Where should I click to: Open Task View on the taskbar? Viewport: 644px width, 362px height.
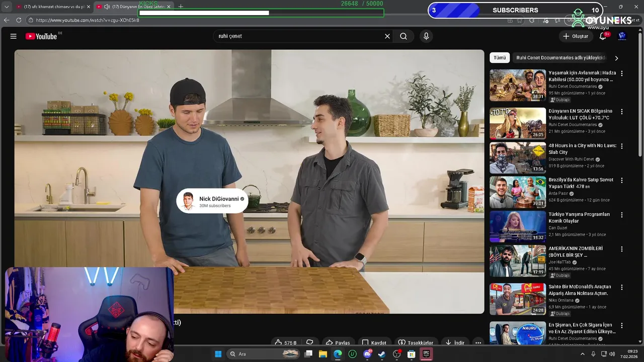(309, 354)
